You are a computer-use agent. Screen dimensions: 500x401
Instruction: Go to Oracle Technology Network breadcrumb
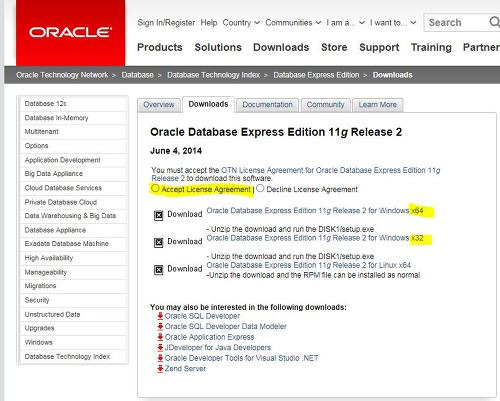(62, 75)
